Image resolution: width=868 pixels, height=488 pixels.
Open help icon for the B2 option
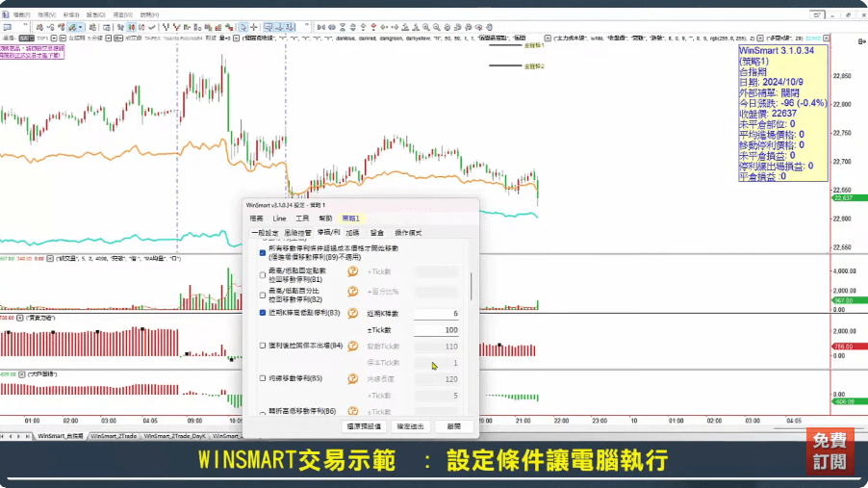click(352, 292)
